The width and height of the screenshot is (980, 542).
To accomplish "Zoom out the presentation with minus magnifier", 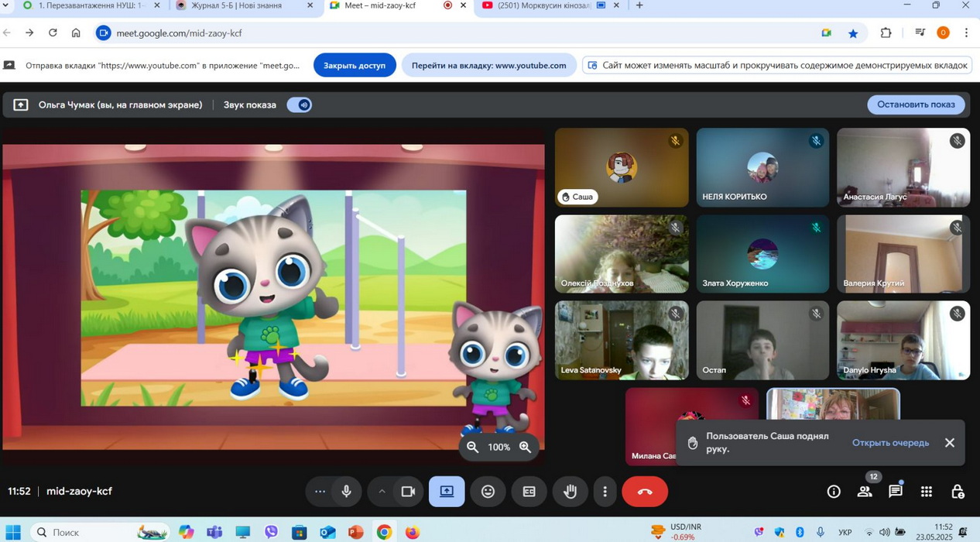I will click(x=473, y=447).
